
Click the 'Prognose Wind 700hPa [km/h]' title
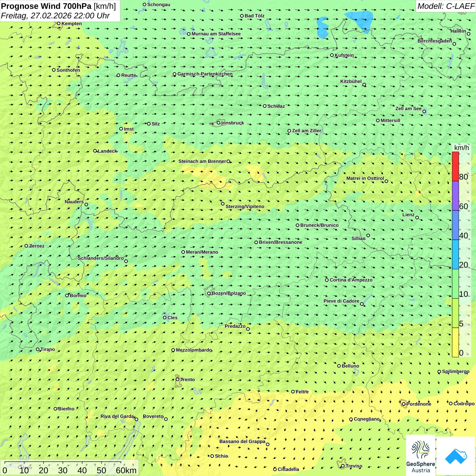(58, 6)
